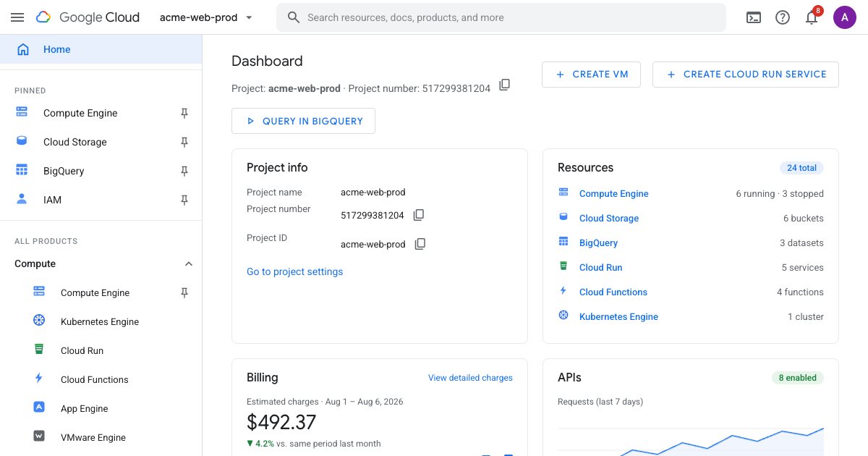The image size is (868, 456).
Task: Copy project number in Project info card
Action: pos(419,215)
